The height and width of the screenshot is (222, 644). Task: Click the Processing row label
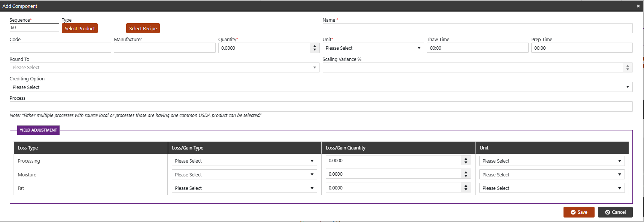tap(29, 161)
